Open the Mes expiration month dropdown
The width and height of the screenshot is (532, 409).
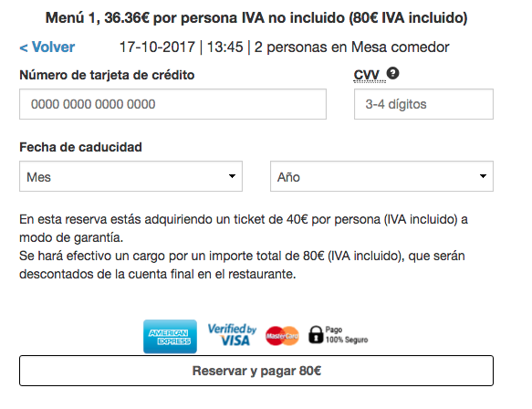(130, 176)
